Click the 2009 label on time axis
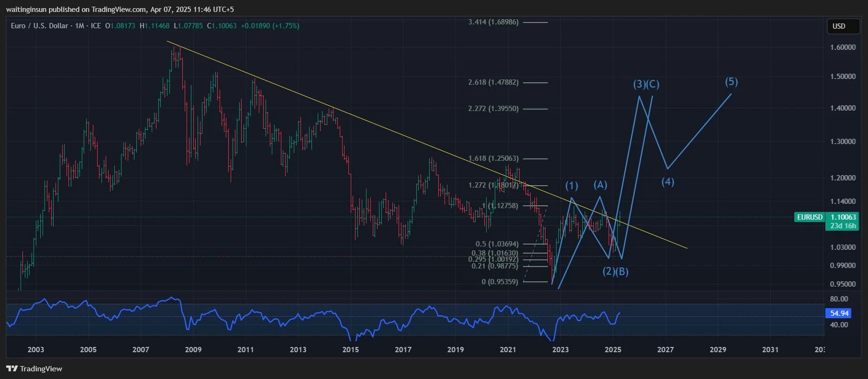Viewport: 868px width, 379px height. click(x=193, y=350)
